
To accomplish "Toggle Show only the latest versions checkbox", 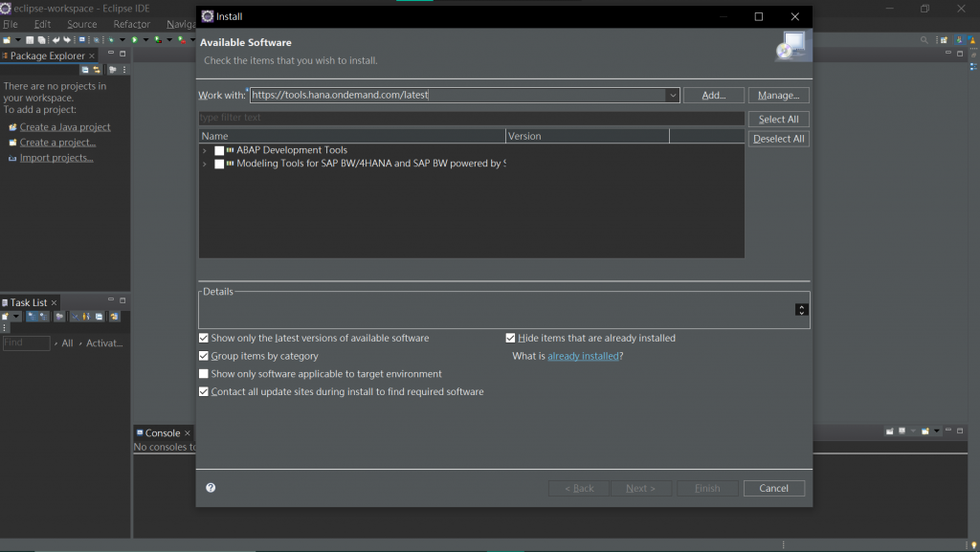I will (x=204, y=338).
